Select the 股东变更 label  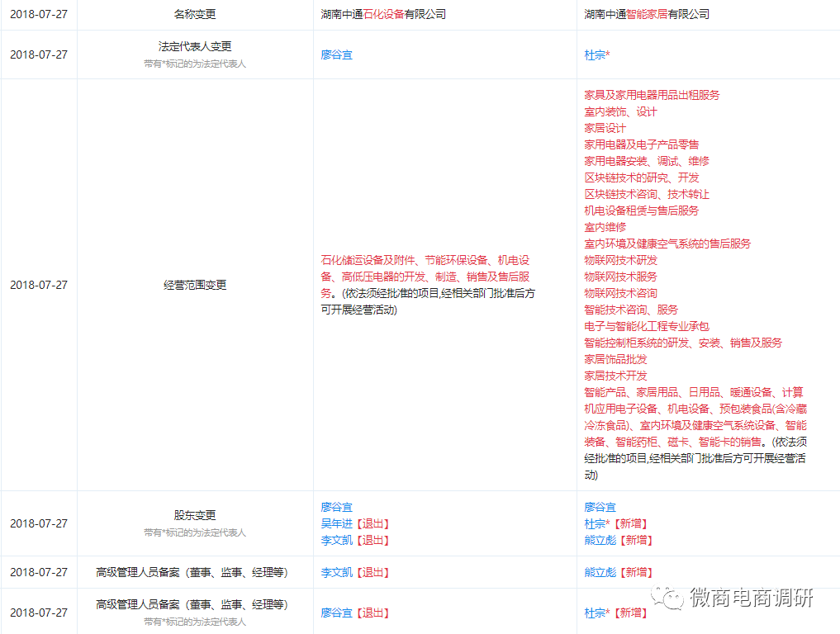click(195, 515)
